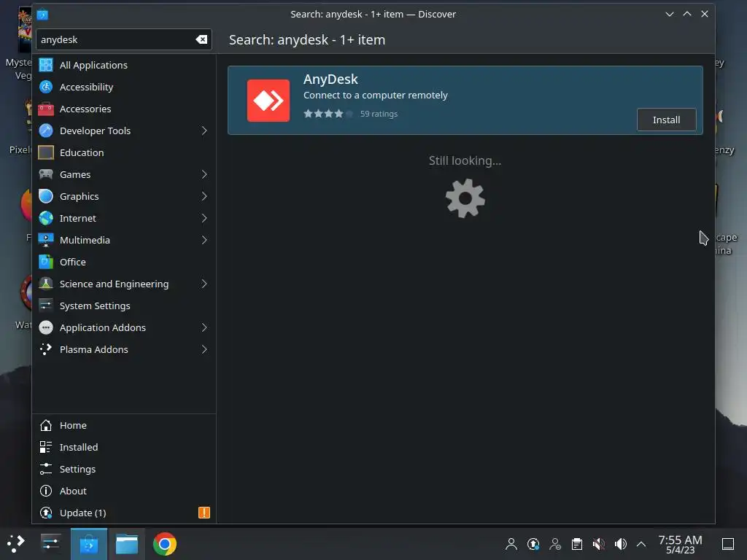Open the Dolphin file manager in taskbar
Image resolution: width=747 pixels, height=560 pixels.
coord(127,544)
